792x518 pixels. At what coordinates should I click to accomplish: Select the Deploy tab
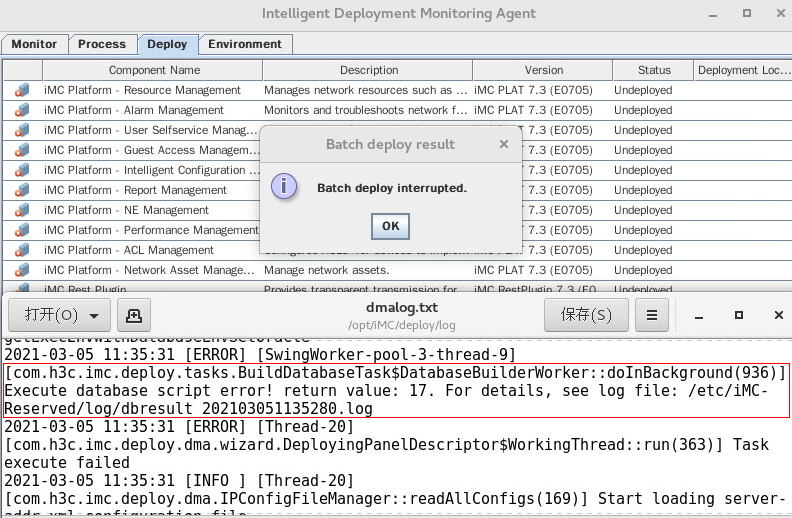[x=167, y=44]
